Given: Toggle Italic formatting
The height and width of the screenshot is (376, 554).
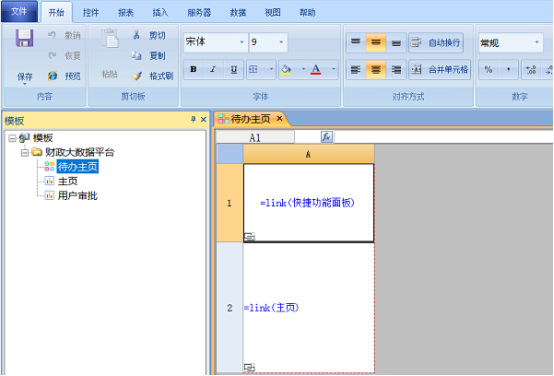Looking at the screenshot, I should pos(213,69).
